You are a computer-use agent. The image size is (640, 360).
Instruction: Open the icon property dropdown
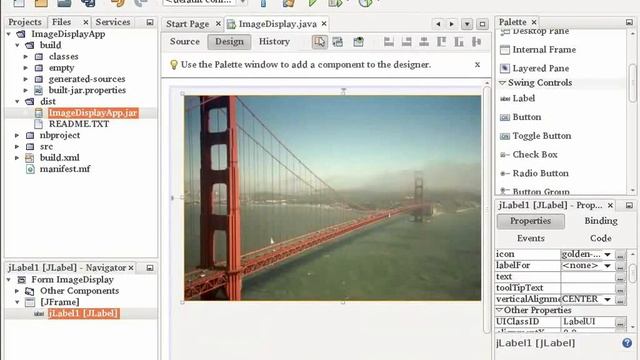[607, 255]
